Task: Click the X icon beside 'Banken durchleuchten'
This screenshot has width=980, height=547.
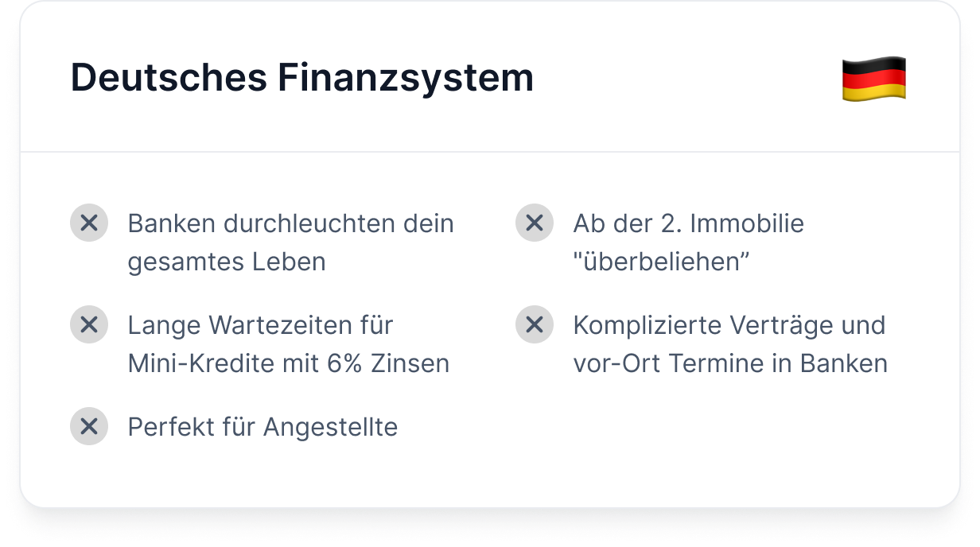Action: (89, 223)
